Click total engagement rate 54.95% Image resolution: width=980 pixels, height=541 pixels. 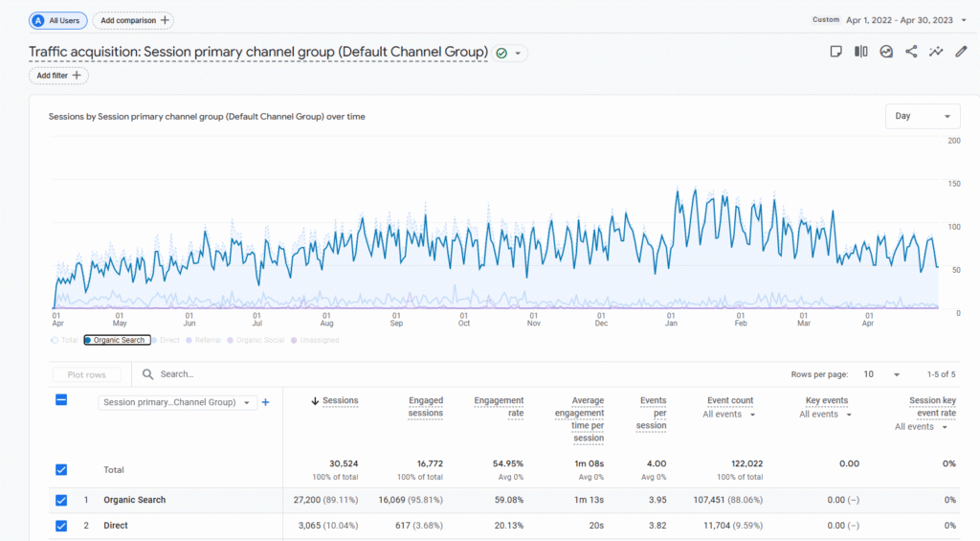click(x=507, y=463)
